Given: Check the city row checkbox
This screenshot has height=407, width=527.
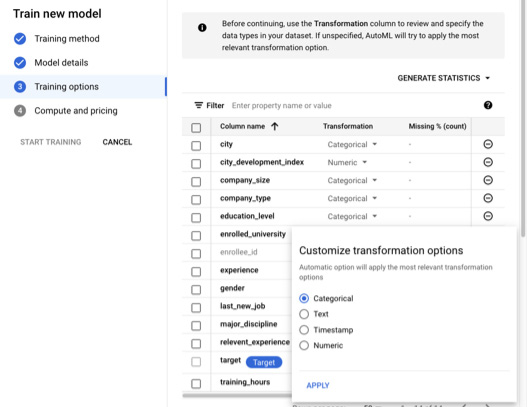Looking at the screenshot, I should click(196, 146).
